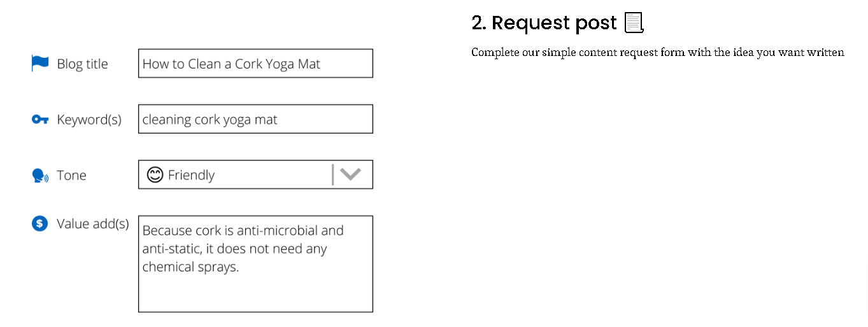Click the scroll document icon after Request post
Image resolution: width=868 pixels, height=327 pixels.
click(x=634, y=23)
